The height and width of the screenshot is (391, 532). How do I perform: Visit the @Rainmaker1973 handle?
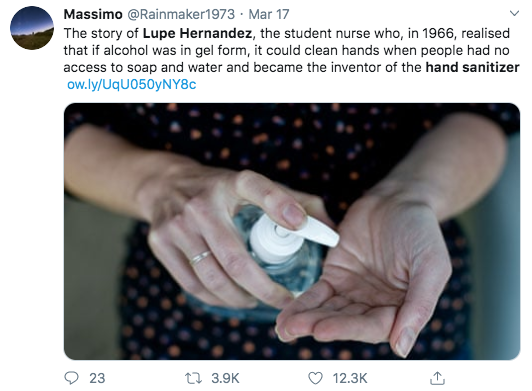click(181, 14)
